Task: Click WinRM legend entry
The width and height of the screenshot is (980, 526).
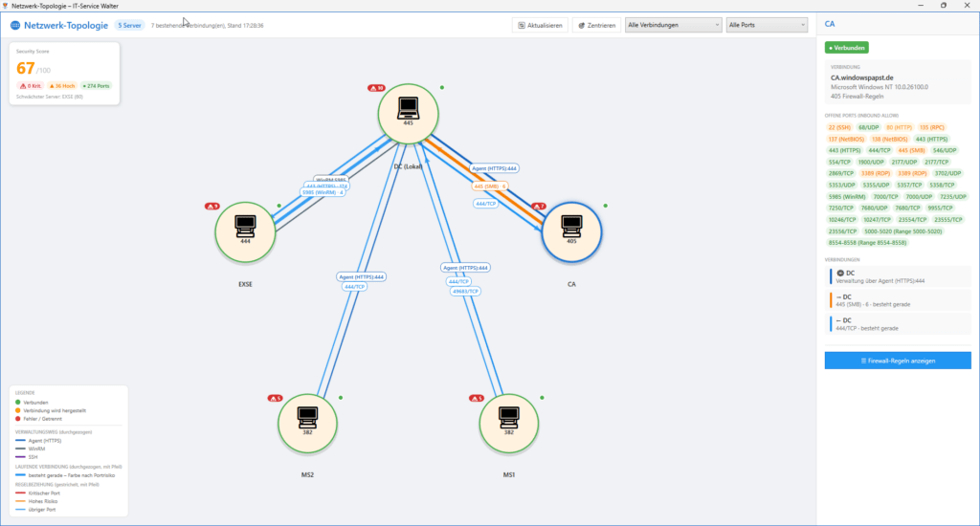Action: point(30,449)
